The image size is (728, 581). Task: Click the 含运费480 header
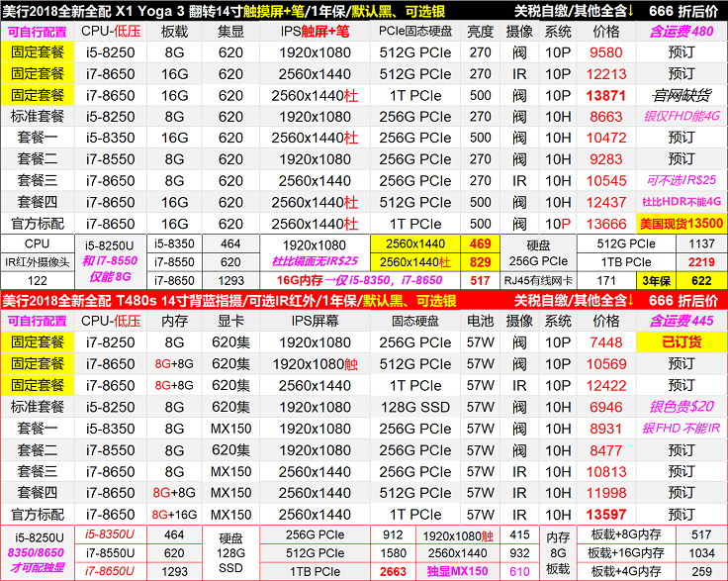682,32
